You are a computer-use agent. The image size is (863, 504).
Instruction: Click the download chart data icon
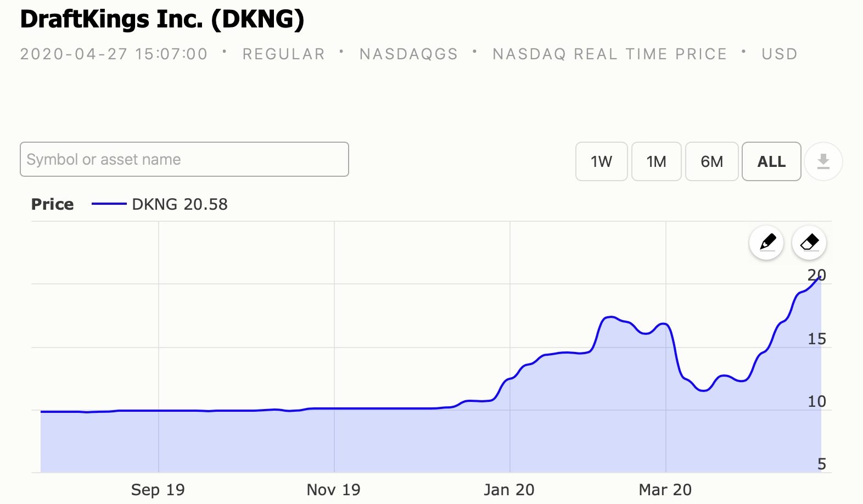823,161
